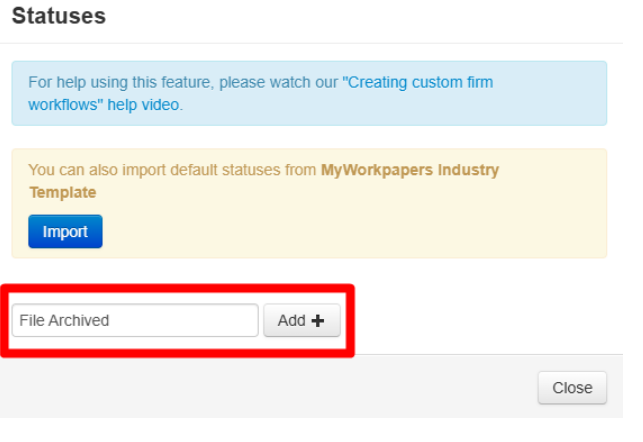Click the "Statuses" dialog heading
Viewport: 643px width, 442px height.
[x=59, y=16]
